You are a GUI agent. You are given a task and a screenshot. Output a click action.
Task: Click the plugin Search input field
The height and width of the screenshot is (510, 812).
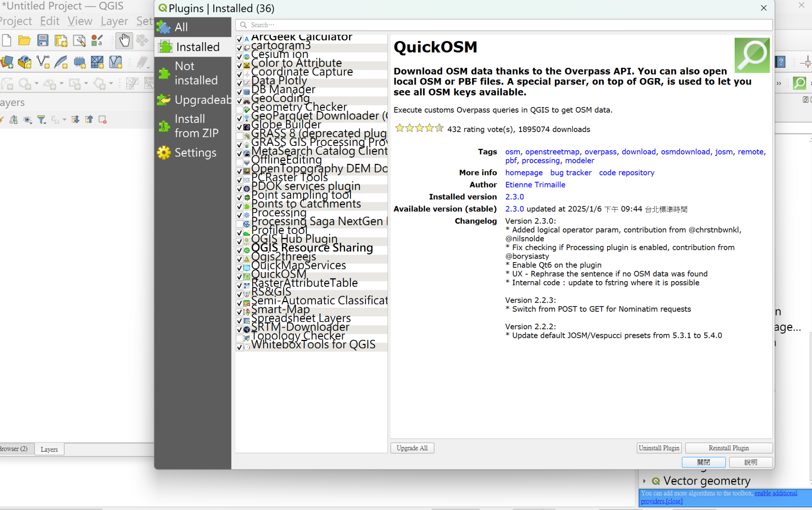(x=504, y=25)
